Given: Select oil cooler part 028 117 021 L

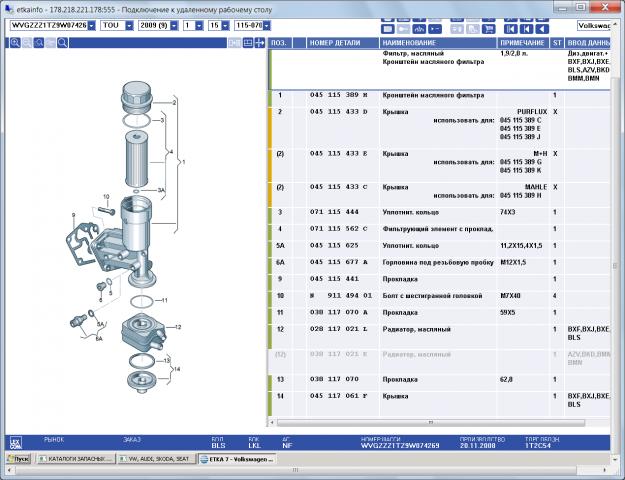Looking at the screenshot, I should tap(339, 329).
